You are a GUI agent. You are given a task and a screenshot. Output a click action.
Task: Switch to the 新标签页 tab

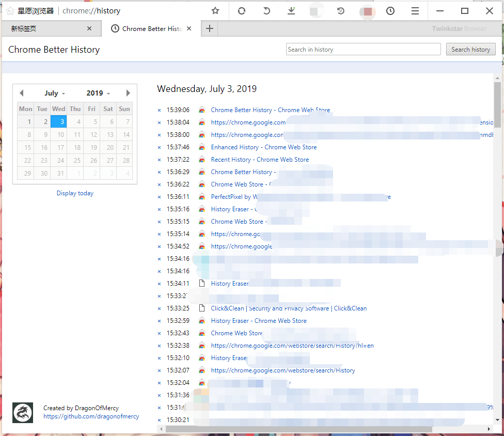point(52,28)
